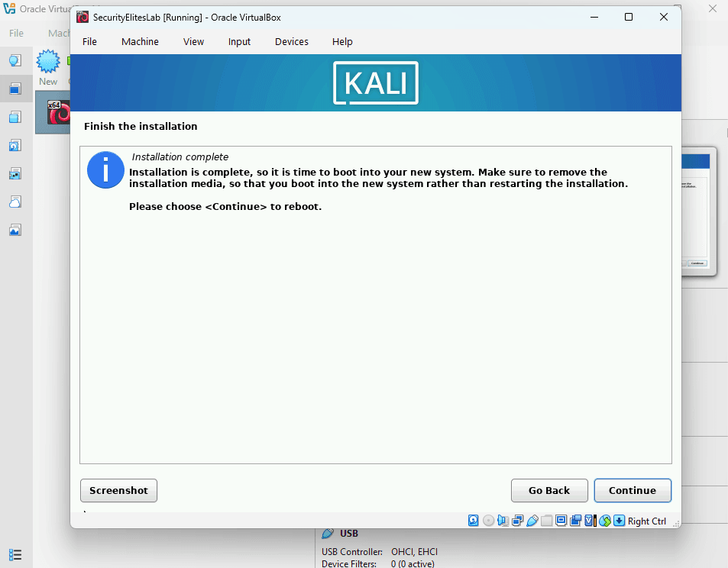
Task: Click the audio icon in the VM status bar
Action: click(x=502, y=520)
